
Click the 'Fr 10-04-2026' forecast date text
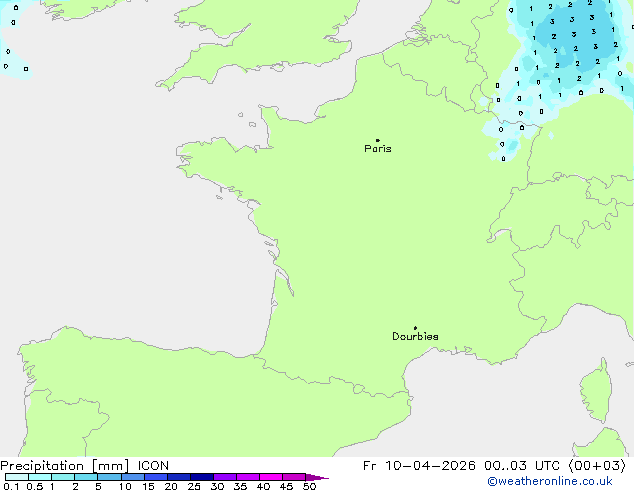419,466
